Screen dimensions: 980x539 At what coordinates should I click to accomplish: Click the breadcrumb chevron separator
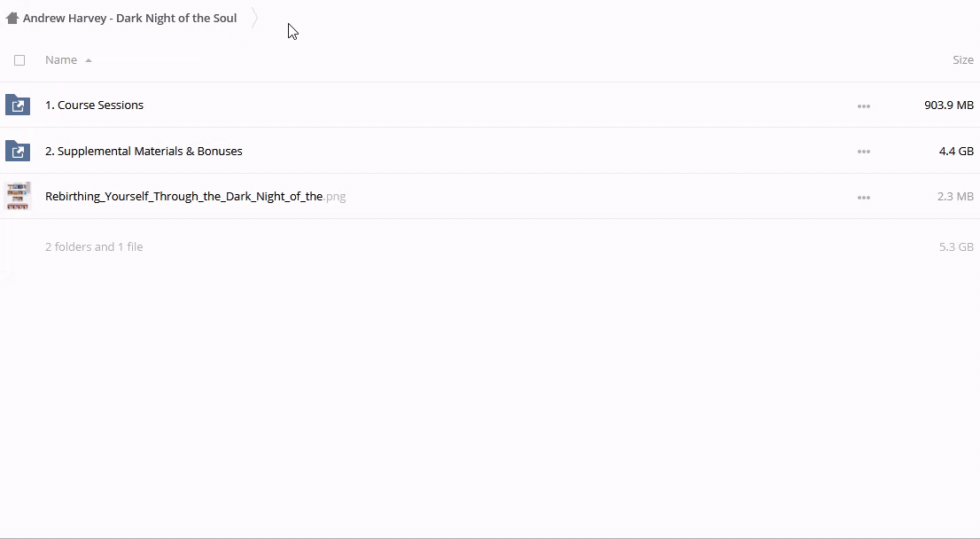[254, 18]
